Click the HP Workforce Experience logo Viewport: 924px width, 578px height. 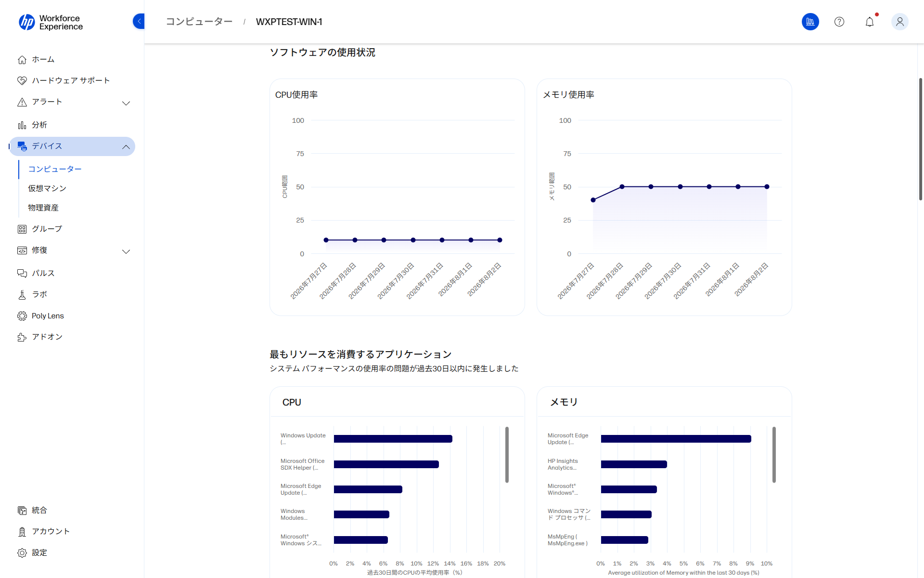click(51, 22)
